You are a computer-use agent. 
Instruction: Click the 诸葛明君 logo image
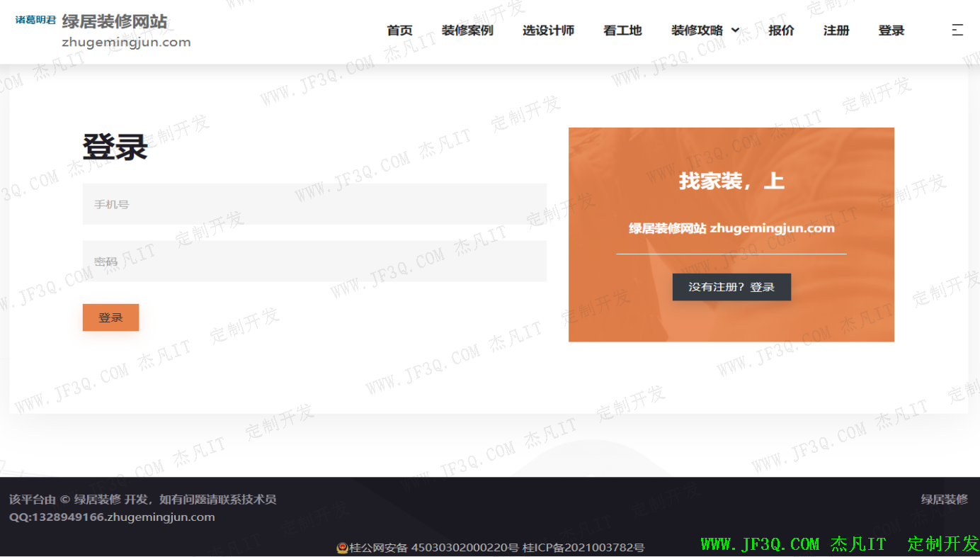(35, 20)
